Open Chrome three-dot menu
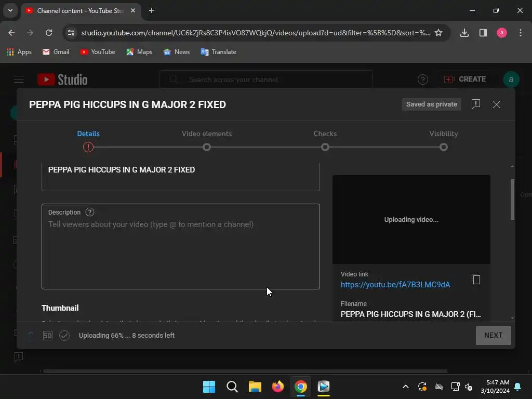The height and width of the screenshot is (399, 532). pyautogui.click(x=521, y=33)
